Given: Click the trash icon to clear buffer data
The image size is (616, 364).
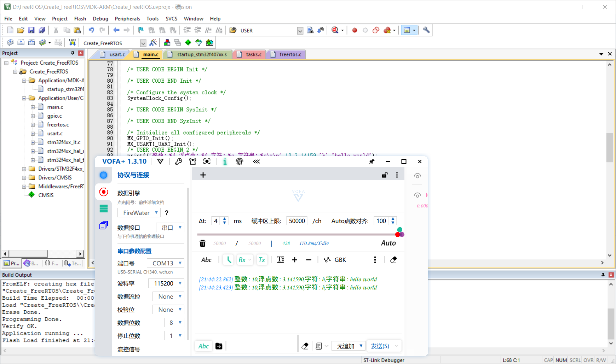Looking at the screenshot, I should tap(202, 243).
